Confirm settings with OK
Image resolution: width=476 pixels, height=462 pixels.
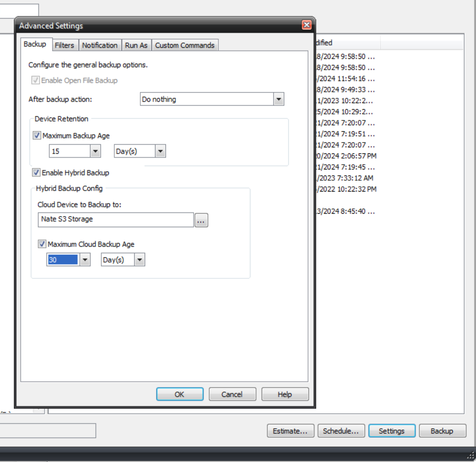click(x=180, y=394)
